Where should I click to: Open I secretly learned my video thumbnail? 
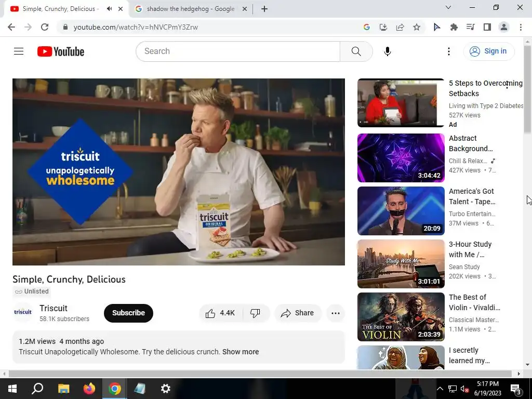(x=401, y=357)
